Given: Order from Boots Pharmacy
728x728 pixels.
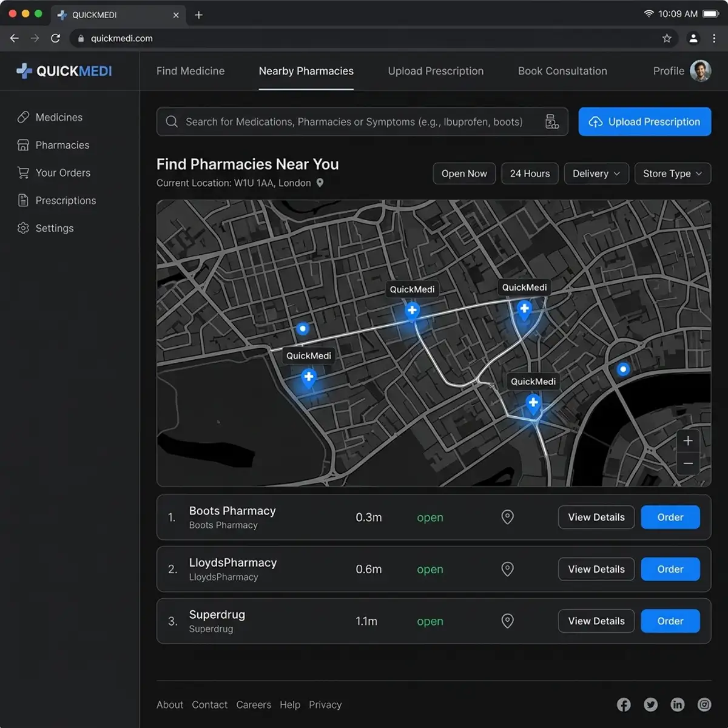Looking at the screenshot, I should (x=670, y=517).
